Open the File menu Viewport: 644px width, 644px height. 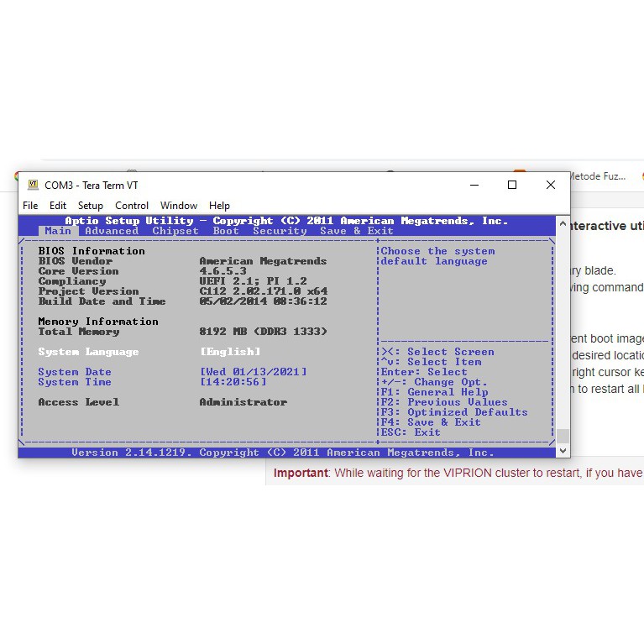[x=30, y=206]
